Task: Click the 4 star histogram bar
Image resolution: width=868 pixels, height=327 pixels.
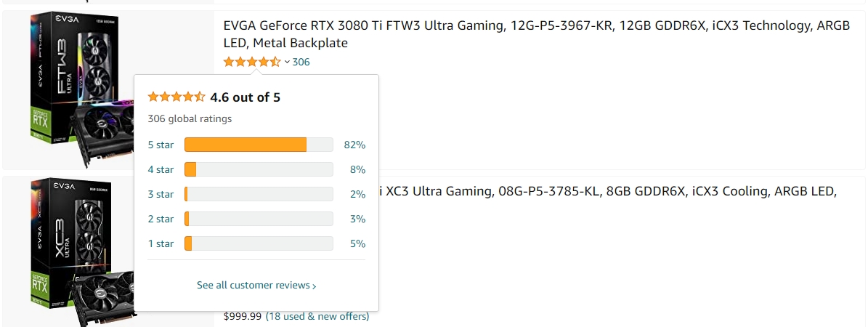Action: coord(259,169)
